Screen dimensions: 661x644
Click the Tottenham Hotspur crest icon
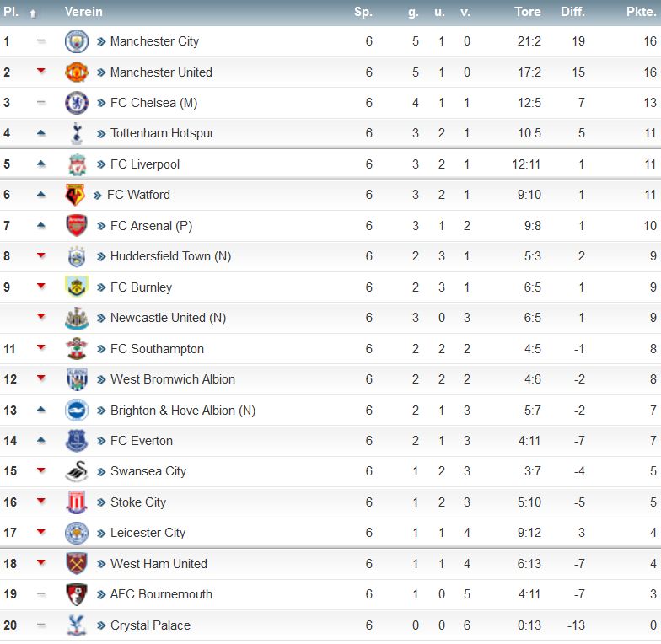click(76, 133)
